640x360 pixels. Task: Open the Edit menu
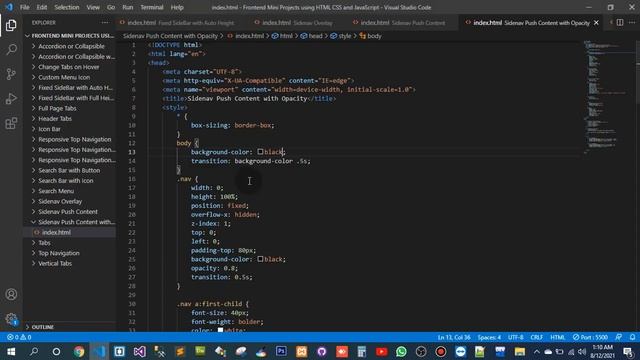[x=42, y=7]
